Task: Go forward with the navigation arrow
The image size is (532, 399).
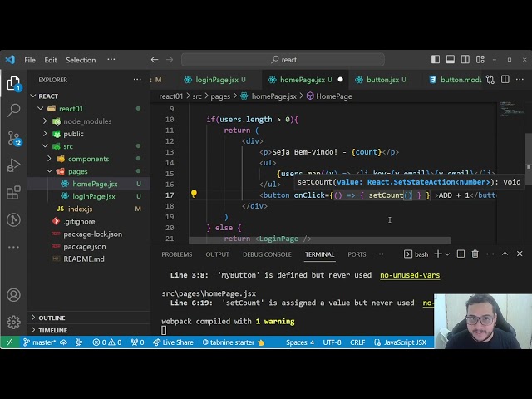Action: point(170,60)
